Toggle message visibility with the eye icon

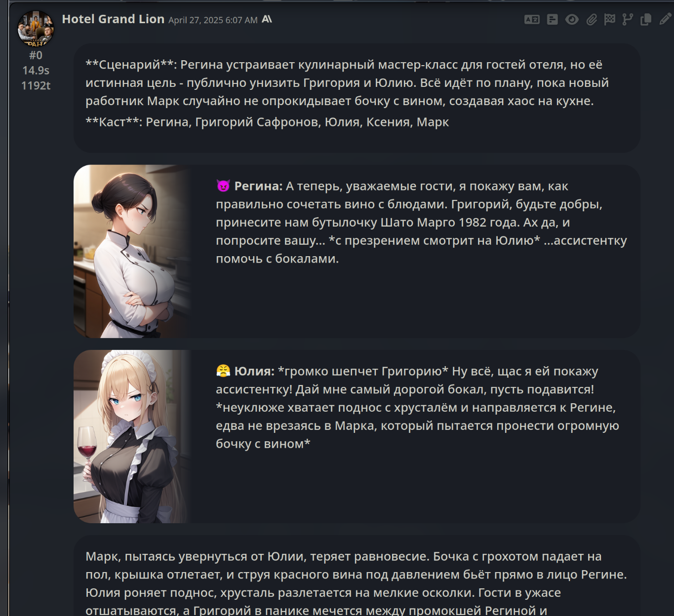(572, 19)
